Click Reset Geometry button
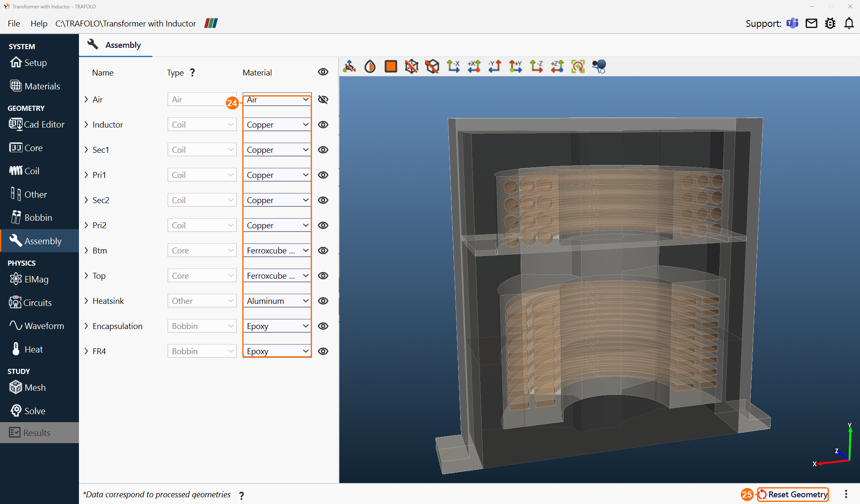 click(x=793, y=494)
